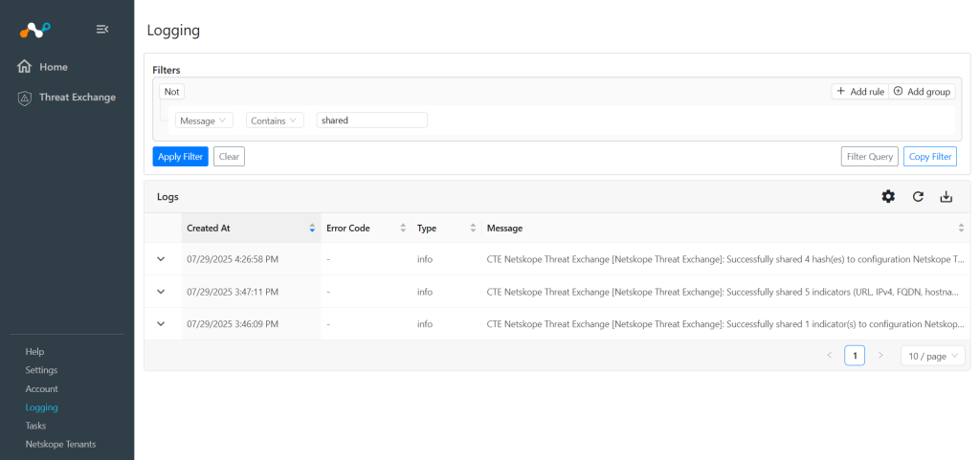Click the Created At column header
The width and height of the screenshot is (980, 460).
(x=252, y=229)
